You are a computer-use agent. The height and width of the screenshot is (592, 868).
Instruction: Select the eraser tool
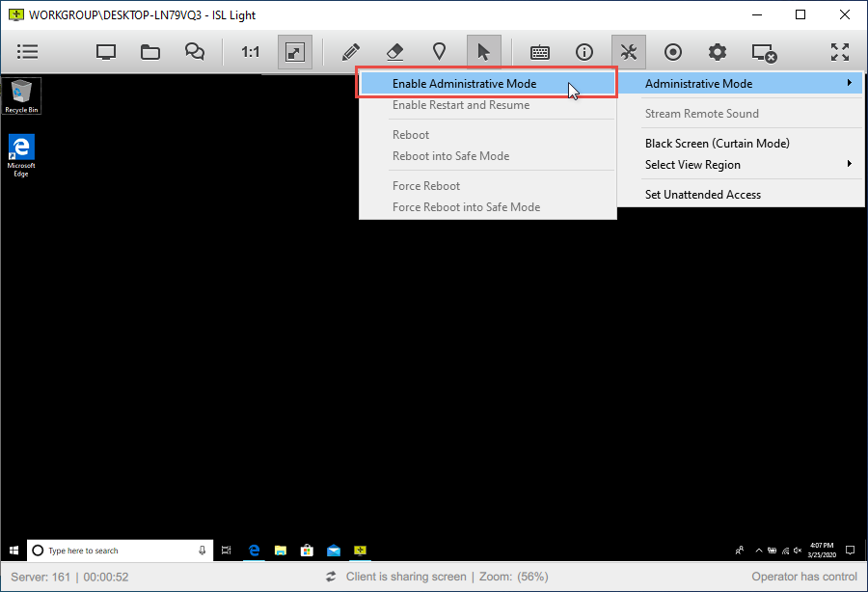(x=394, y=52)
